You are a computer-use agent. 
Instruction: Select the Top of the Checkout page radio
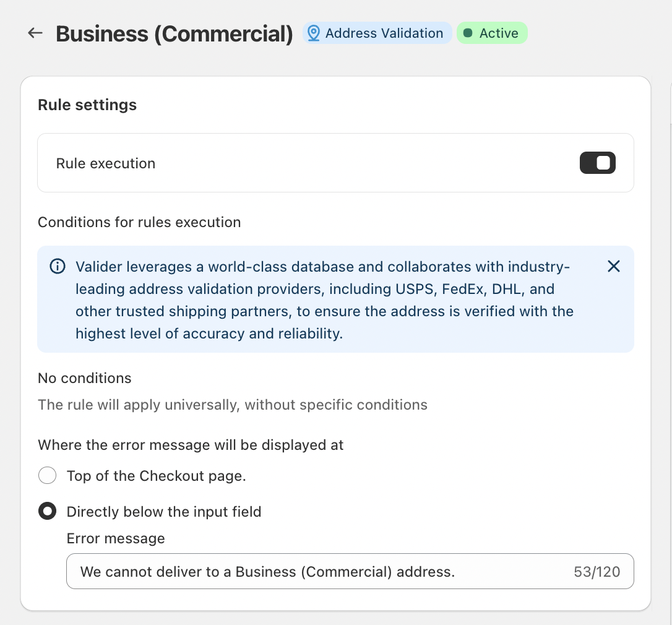[48, 476]
